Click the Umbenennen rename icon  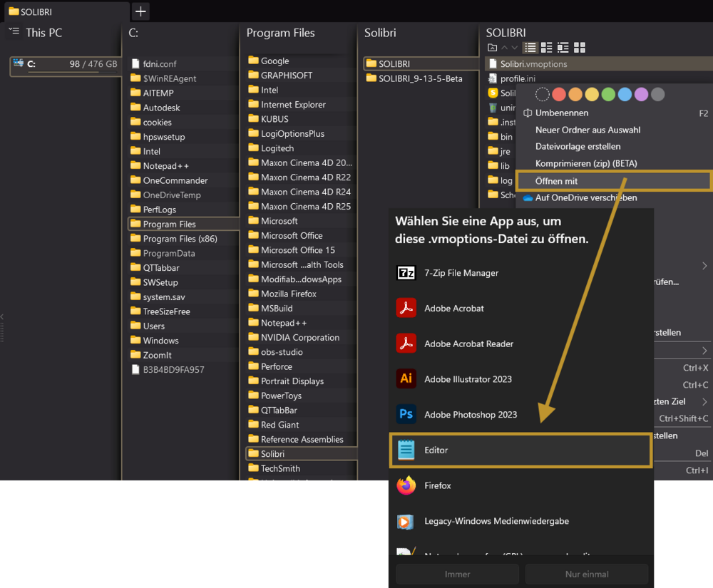point(528,113)
